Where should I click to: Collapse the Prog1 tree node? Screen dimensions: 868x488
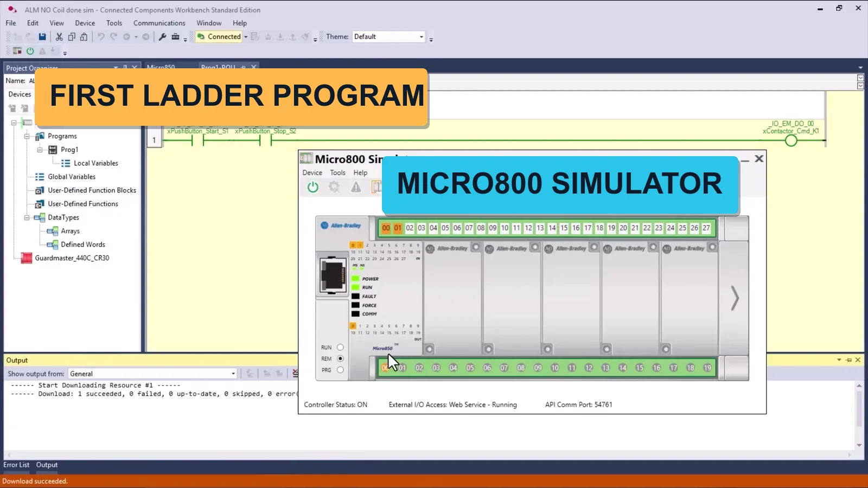40,150
